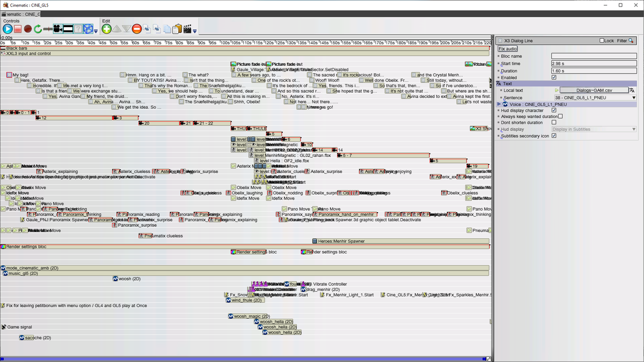Toggle the black bars letterbox icon

click(x=68, y=29)
